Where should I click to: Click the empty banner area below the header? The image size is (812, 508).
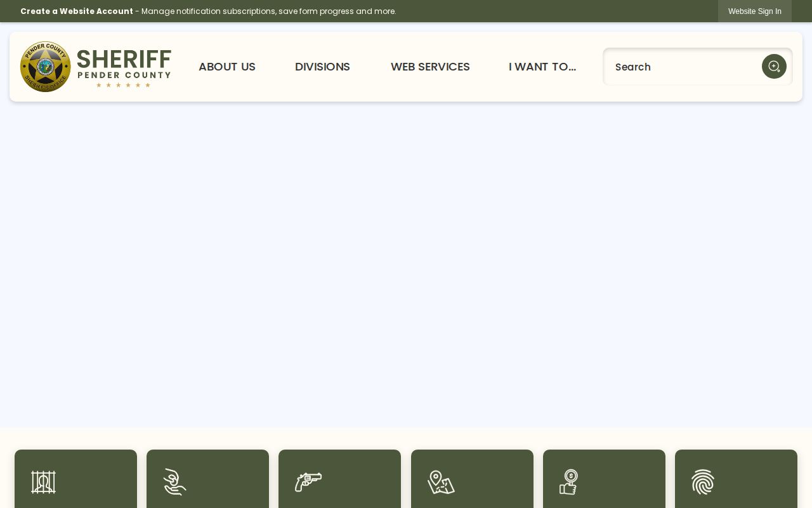[406, 264]
